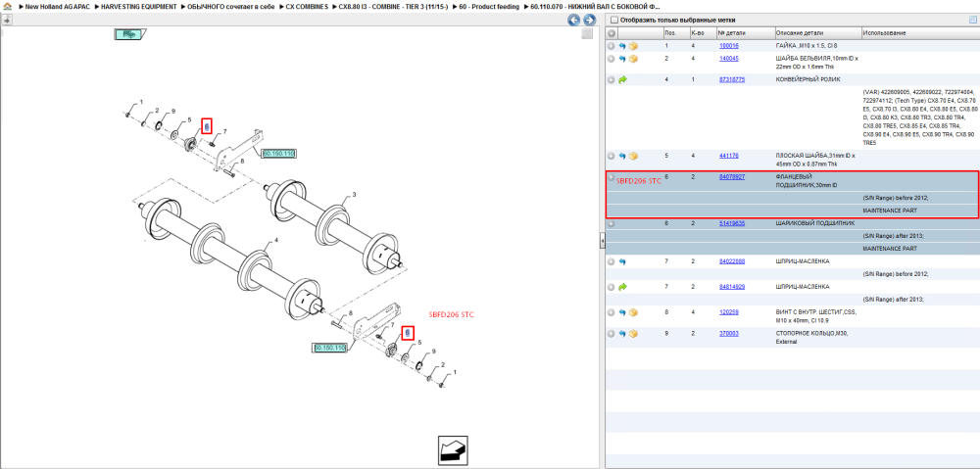Toggle 'Отобразить только выбранные метки' checkbox
This screenshot has height=469, width=980.
pos(613,20)
